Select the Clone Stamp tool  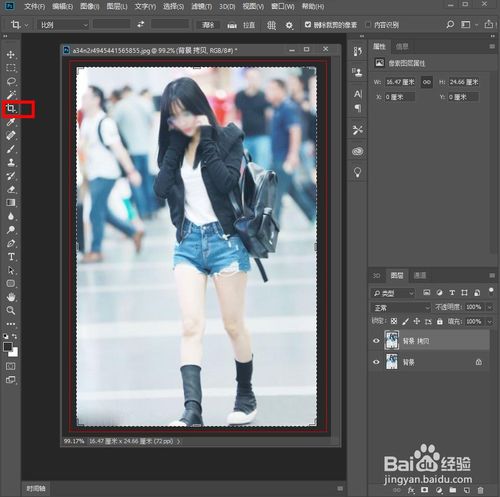coord(11,162)
